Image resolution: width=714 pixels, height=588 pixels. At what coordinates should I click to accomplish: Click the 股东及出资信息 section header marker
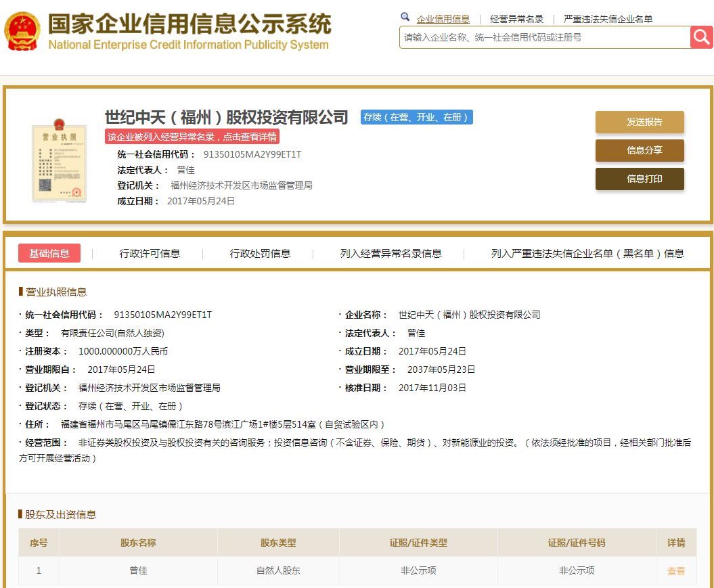[x=21, y=516]
